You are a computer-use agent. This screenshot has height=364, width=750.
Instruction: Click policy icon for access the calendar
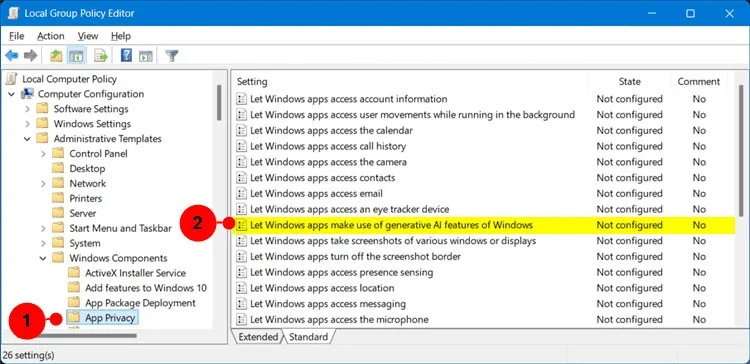pyautogui.click(x=242, y=131)
